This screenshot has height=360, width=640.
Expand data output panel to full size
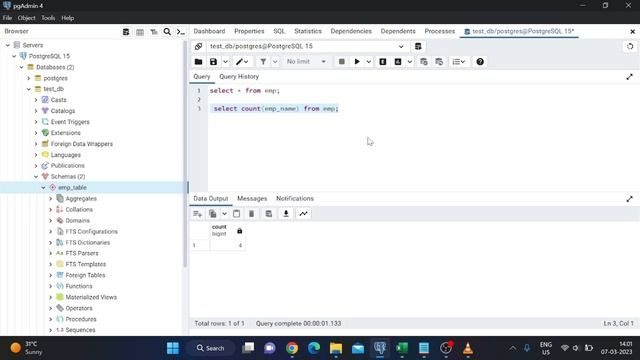[629, 199]
